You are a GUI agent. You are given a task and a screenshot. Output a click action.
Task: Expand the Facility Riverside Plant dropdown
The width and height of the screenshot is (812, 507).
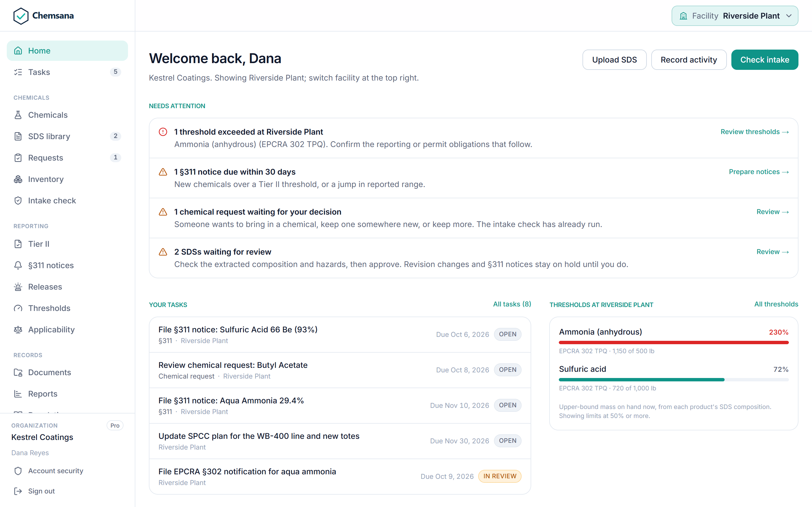pyautogui.click(x=735, y=16)
